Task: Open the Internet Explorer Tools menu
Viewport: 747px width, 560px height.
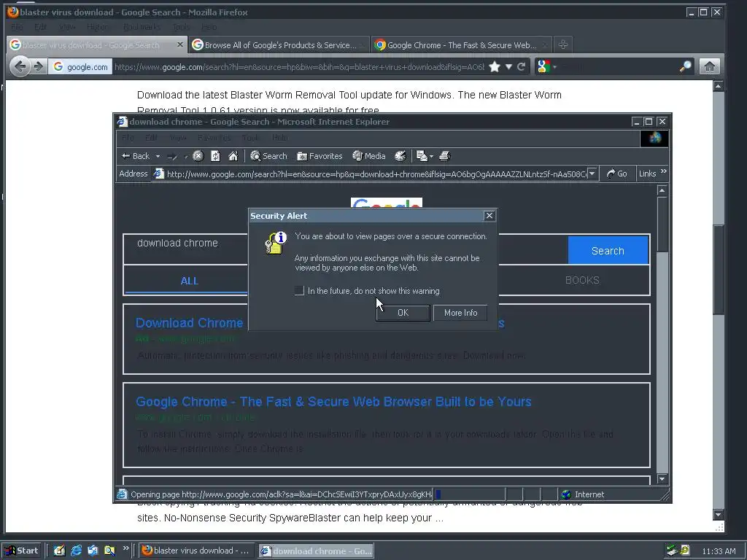Action: point(250,138)
